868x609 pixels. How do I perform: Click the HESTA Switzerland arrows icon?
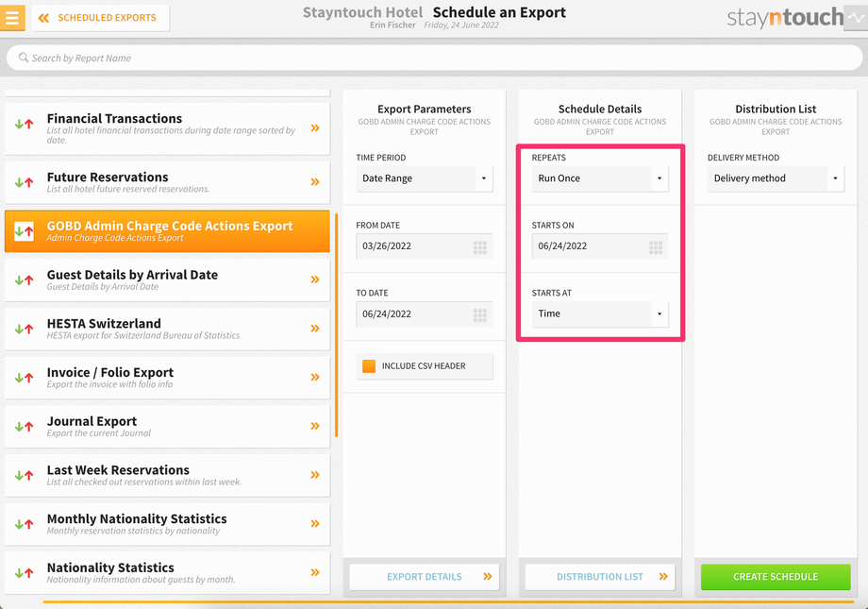coord(24,329)
